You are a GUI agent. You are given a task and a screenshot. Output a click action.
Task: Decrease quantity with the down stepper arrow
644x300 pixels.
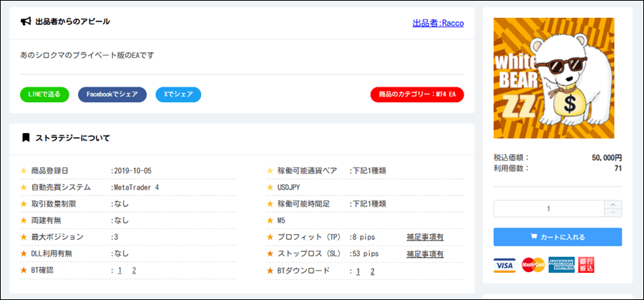(x=613, y=213)
